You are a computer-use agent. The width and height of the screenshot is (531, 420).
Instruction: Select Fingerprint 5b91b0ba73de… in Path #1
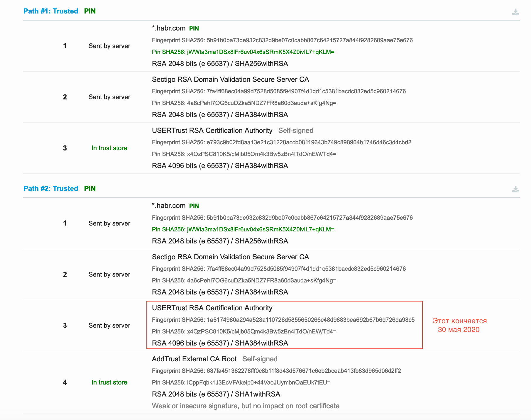282,40
